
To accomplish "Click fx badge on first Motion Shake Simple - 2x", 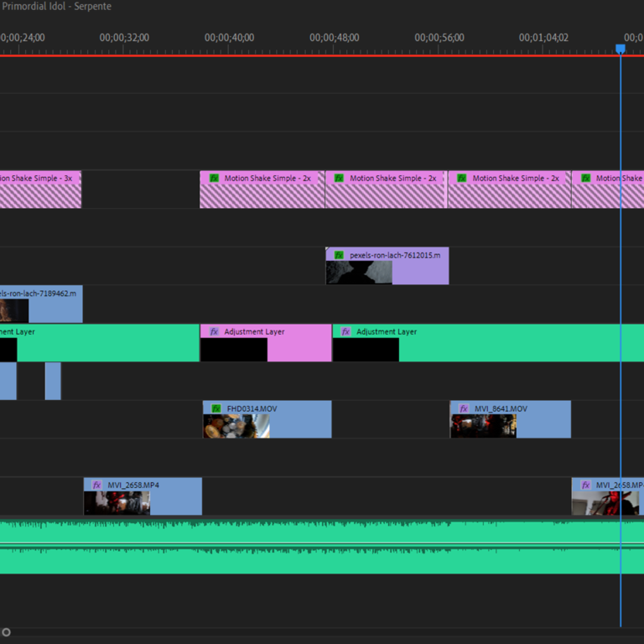I will pos(214,178).
